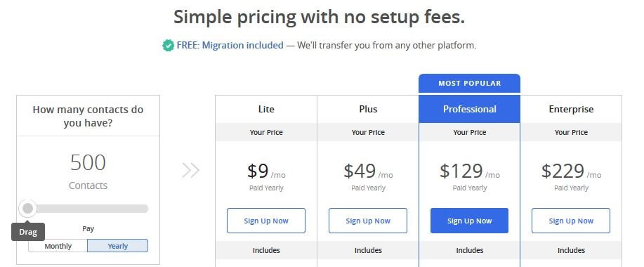This screenshot has height=267, width=644.
Task: Click the Drag tooltip label
Action: (28, 232)
